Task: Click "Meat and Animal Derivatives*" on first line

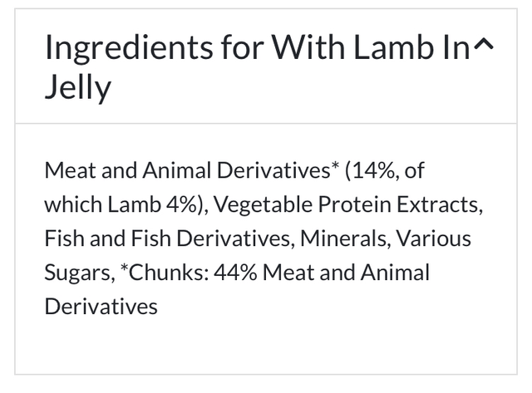Action: pos(187,171)
